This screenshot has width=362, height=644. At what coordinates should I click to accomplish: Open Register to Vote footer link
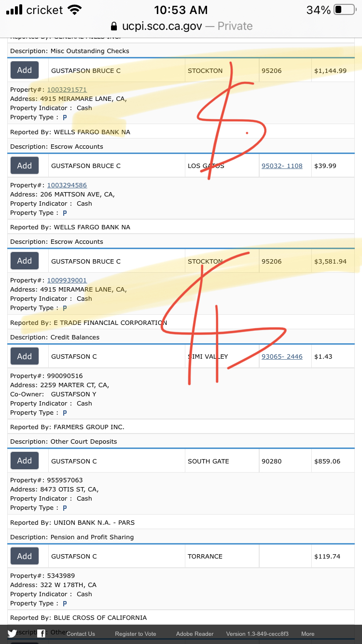[136, 634]
